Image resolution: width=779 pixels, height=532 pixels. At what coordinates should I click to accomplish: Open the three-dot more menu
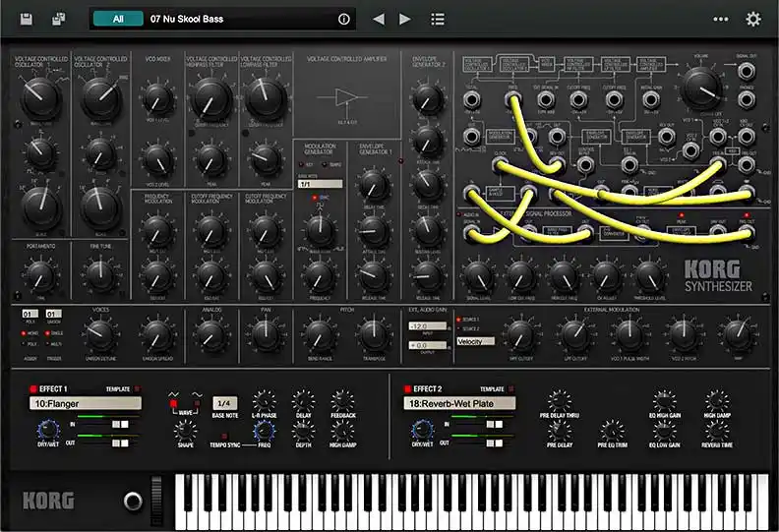(x=720, y=19)
